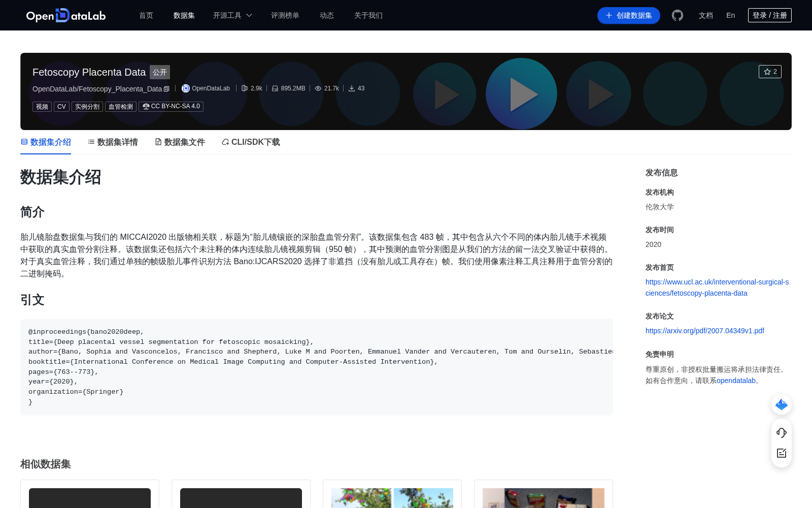Click the files count icon beside 2.9k
The width and height of the screenshot is (812, 508).
tap(245, 88)
